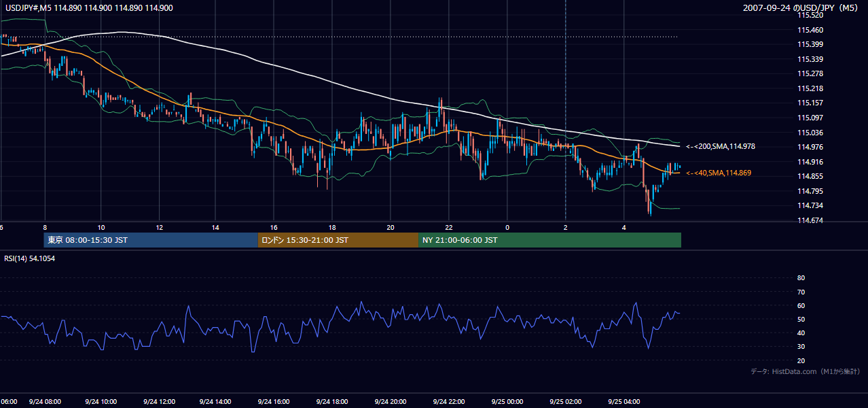Click price axis label 114.976
Viewport: 868px width, 408px height.
810,147
